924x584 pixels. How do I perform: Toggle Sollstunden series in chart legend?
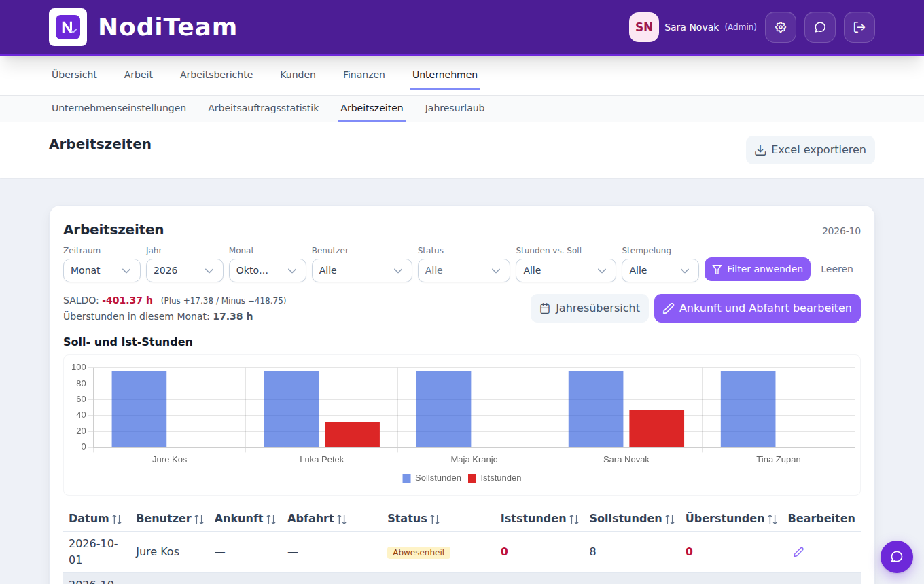432,478
